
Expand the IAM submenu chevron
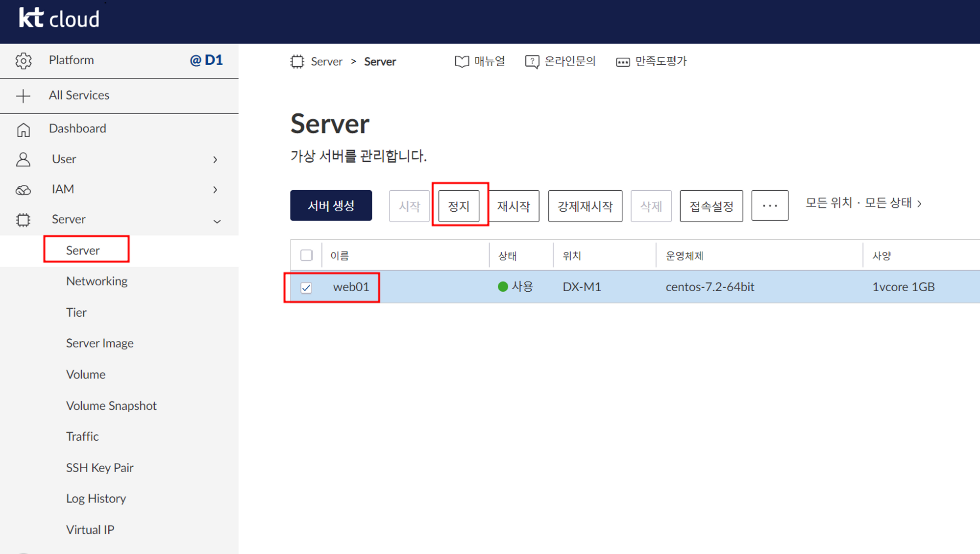[215, 190]
